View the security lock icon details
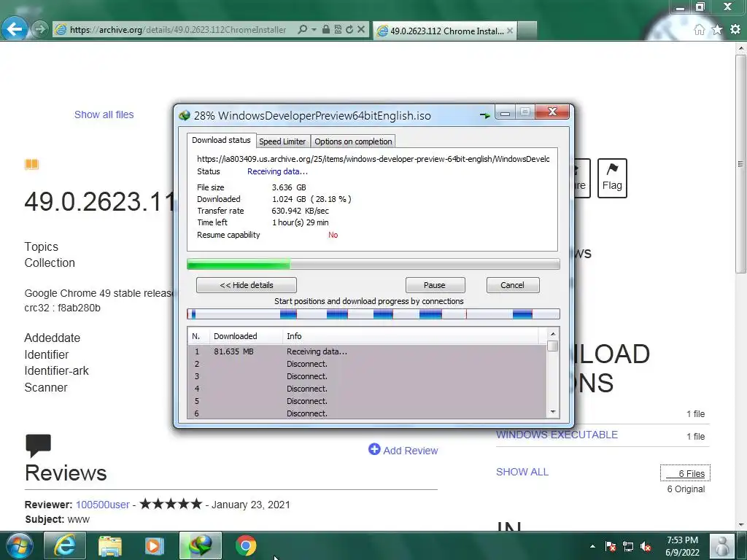The width and height of the screenshot is (747, 560). 326,29
